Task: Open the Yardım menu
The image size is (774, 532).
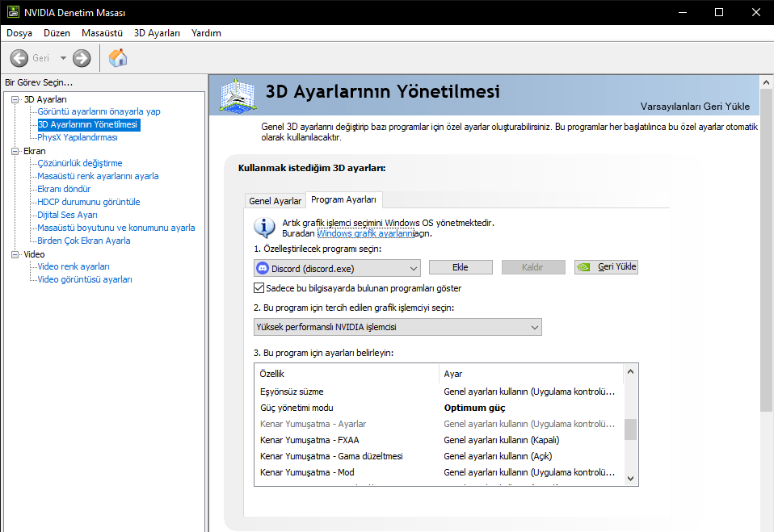Action: 206,33
